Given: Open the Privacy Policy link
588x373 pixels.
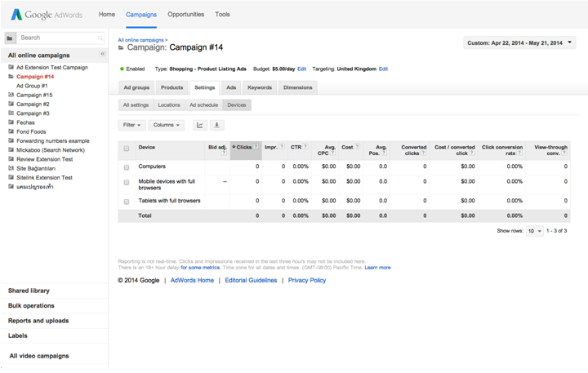Looking at the screenshot, I should [x=307, y=280].
